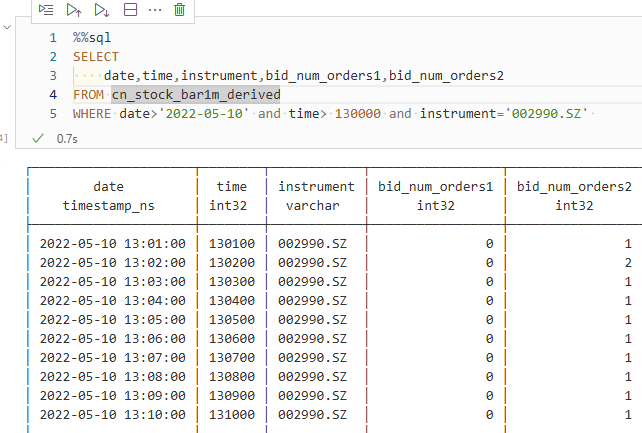The width and height of the screenshot is (642, 433).
Task: Click the Run by Line icon
Action: click(x=46, y=10)
